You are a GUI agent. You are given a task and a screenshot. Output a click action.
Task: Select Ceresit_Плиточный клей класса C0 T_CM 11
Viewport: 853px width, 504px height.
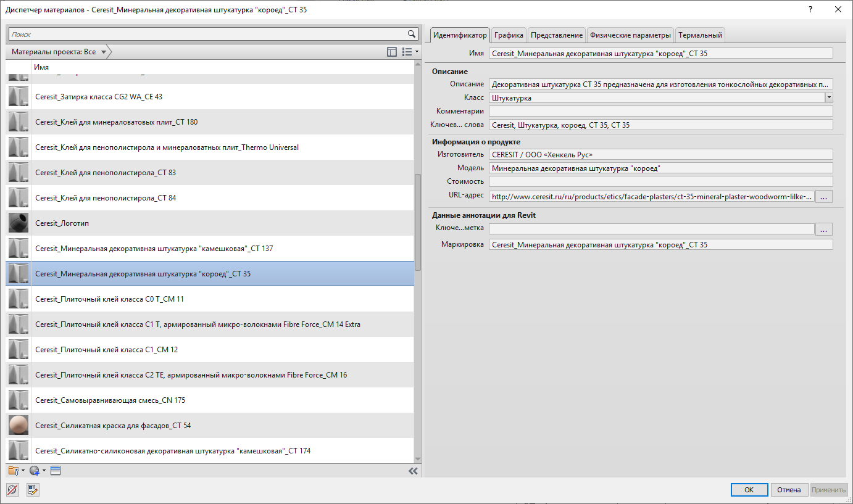[210, 299]
